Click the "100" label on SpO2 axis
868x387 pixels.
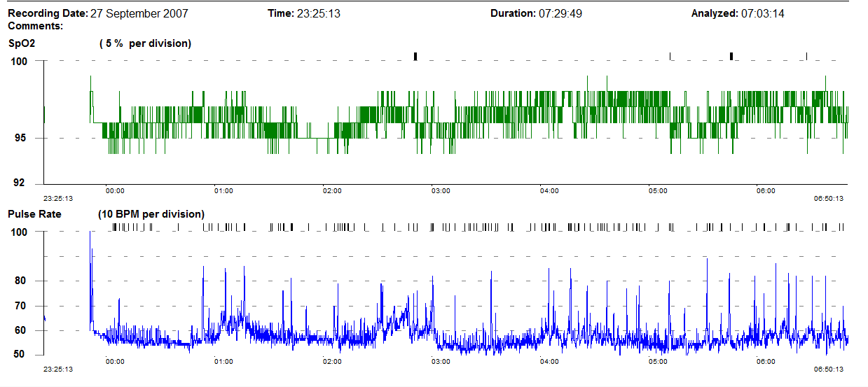[19, 62]
